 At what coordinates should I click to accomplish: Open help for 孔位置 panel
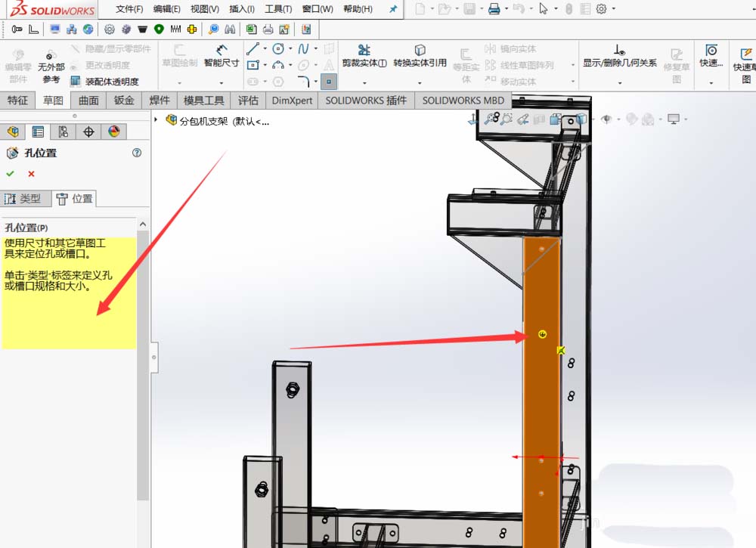pyautogui.click(x=137, y=153)
